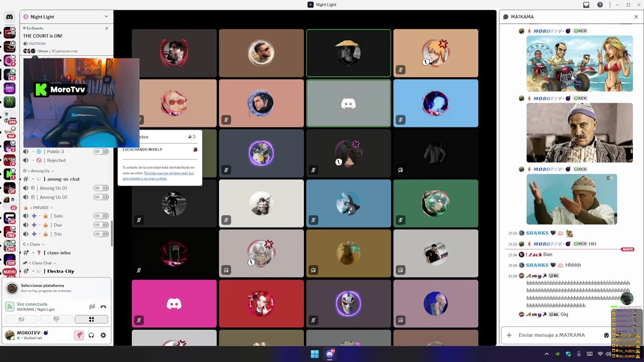644x362 pixels.
Task: Open FLASH server icon in sidebar
Action: (10, 160)
